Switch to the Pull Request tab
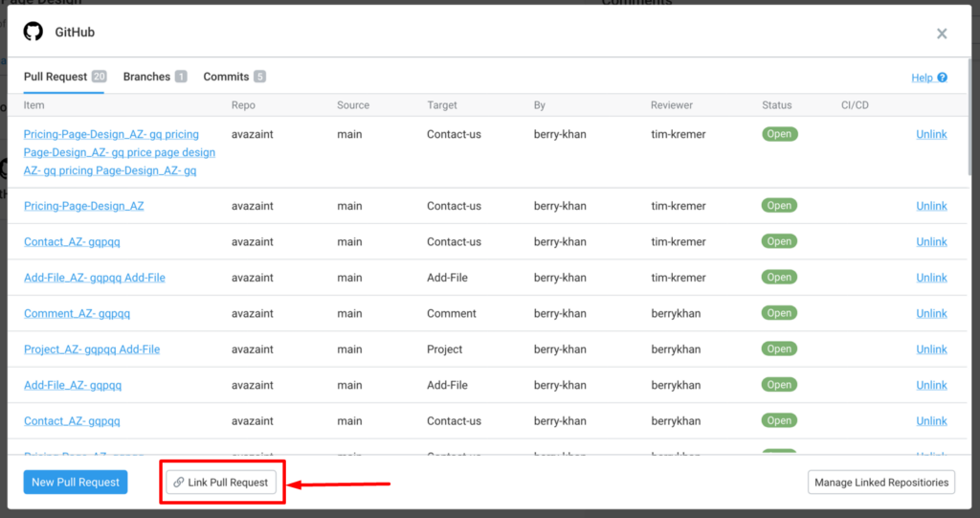 click(x=65, y=77)
